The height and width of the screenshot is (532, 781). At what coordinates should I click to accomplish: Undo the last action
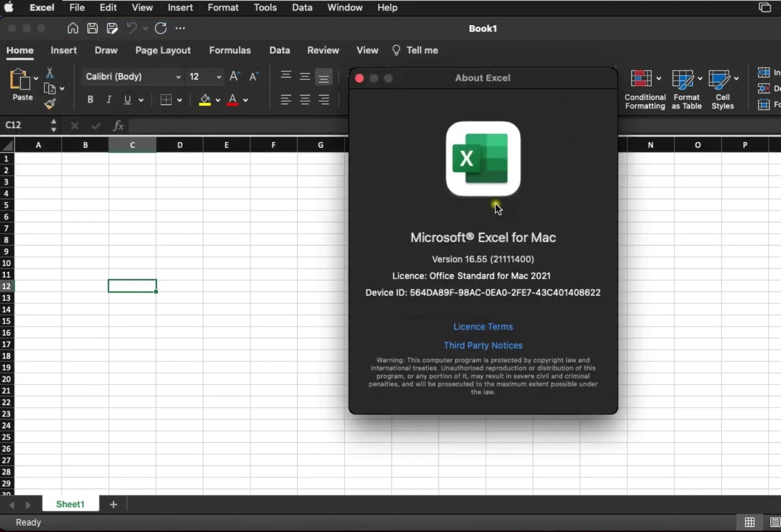click(x=132, y=28)
